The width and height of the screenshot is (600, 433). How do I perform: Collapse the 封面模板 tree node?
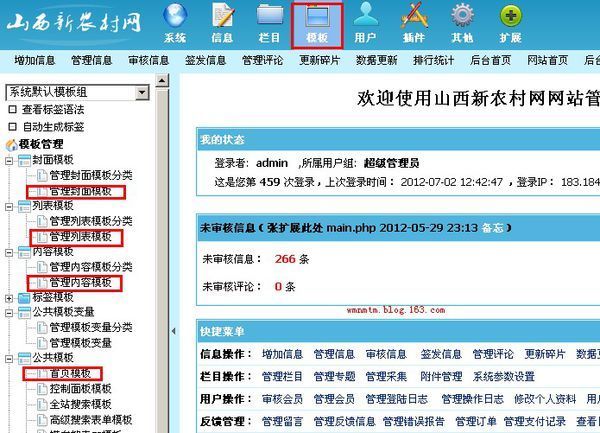9,161
